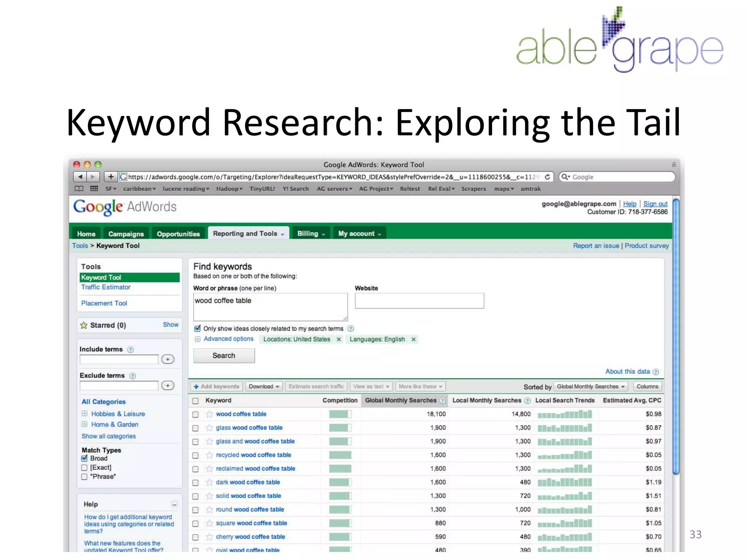
Task: Switch to the Home tab
Action: pyautogui.click(x=86, y=234)
